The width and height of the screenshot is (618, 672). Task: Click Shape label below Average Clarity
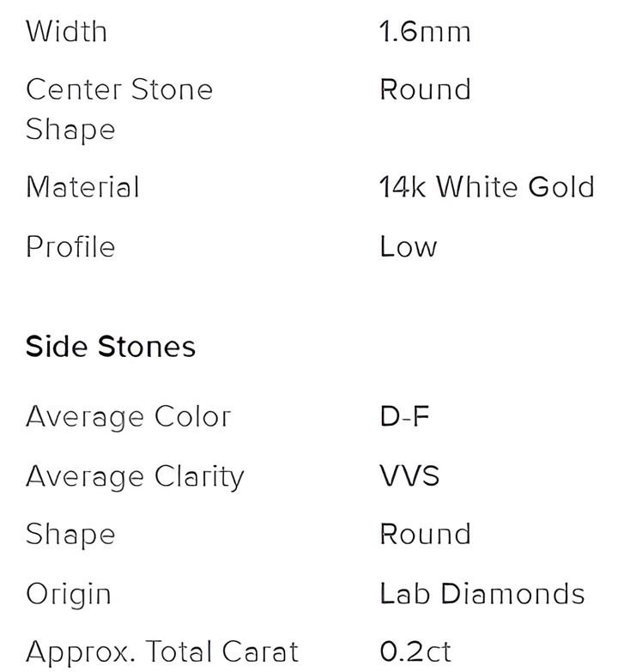[70, 534]
